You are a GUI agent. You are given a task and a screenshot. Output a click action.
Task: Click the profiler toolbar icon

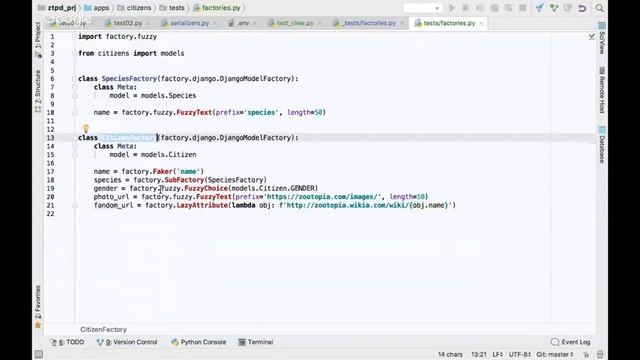(x=494, y=8)
